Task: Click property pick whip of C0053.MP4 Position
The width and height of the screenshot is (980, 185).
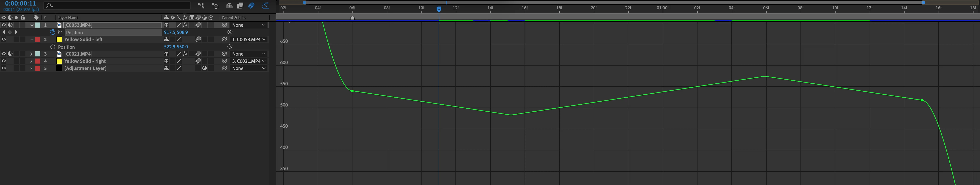Action: click(x=230, y=32)
